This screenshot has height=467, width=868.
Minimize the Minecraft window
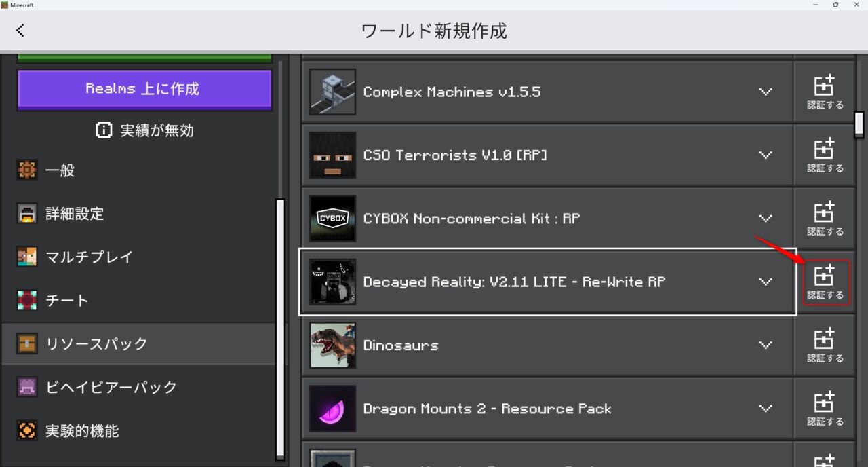coord(814,5)
